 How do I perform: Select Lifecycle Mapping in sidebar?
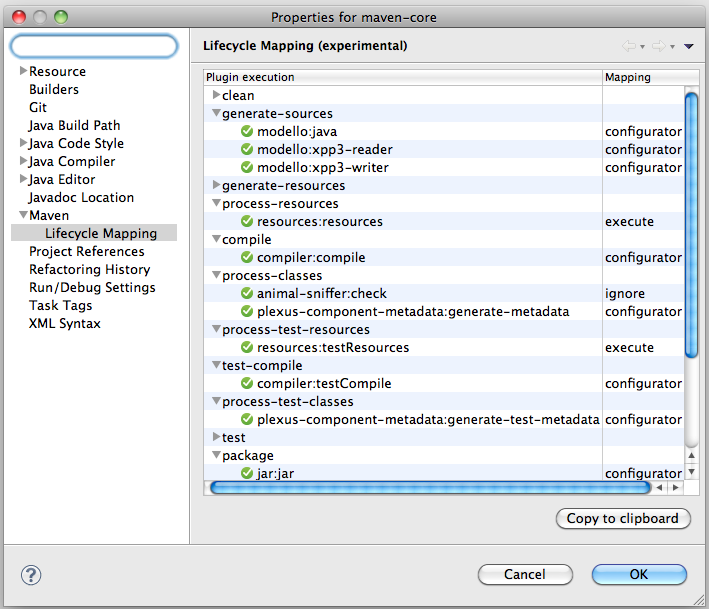click(x=100, y=234)
